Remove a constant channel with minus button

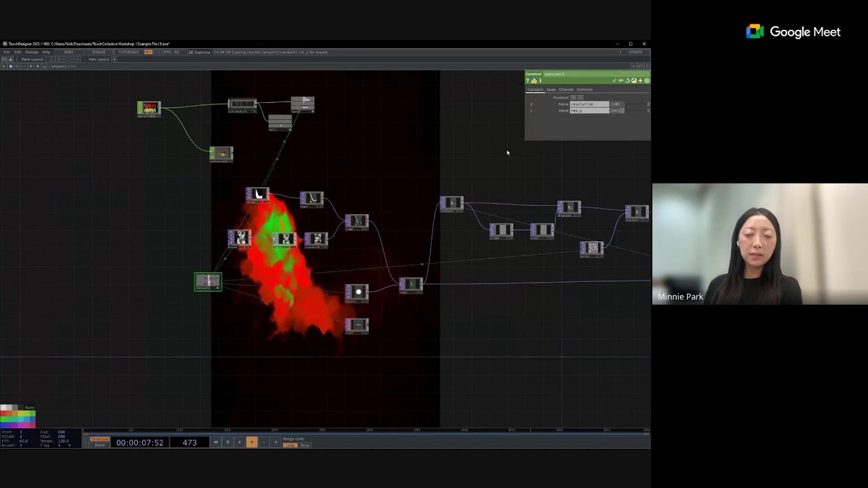580,98
